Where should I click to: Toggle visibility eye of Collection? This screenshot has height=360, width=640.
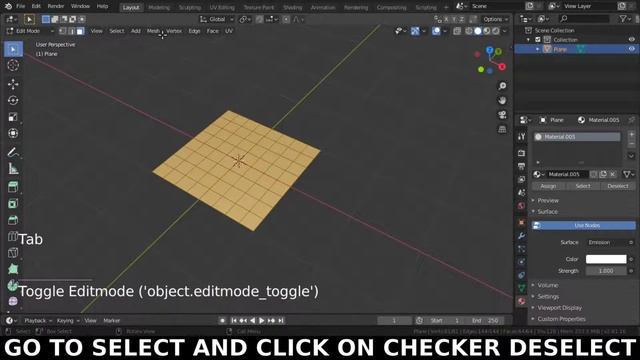[631, 40]
